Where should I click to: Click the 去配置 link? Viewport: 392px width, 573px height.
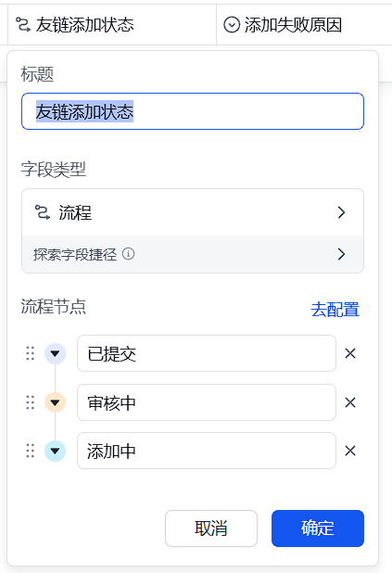coord(335,310)
